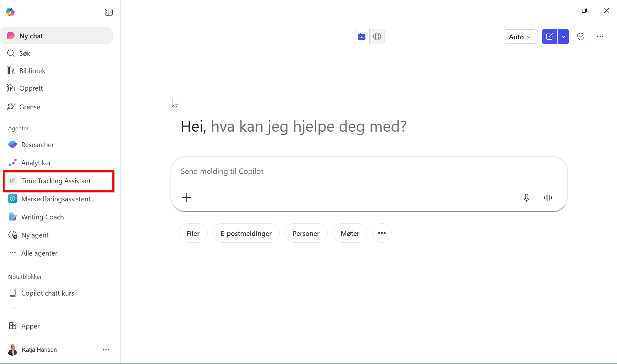Collapse the sidebar with the panel icon

(x=108, y=12)
